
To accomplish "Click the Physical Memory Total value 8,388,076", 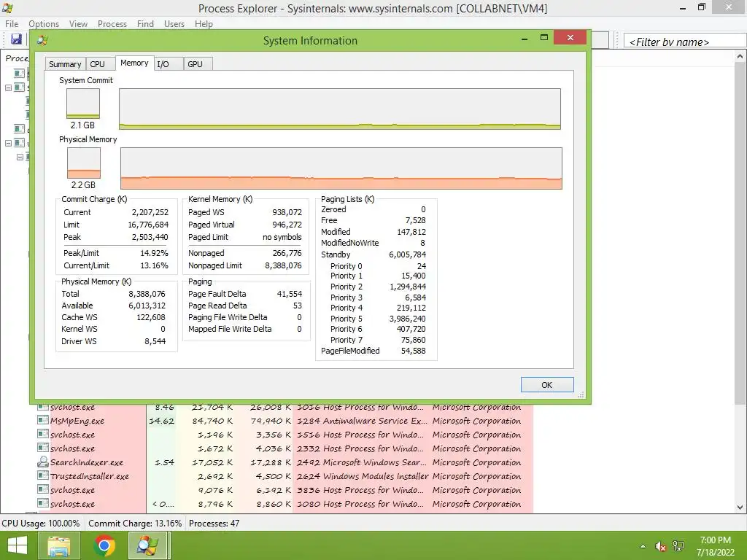I will [x=147, y=294].
